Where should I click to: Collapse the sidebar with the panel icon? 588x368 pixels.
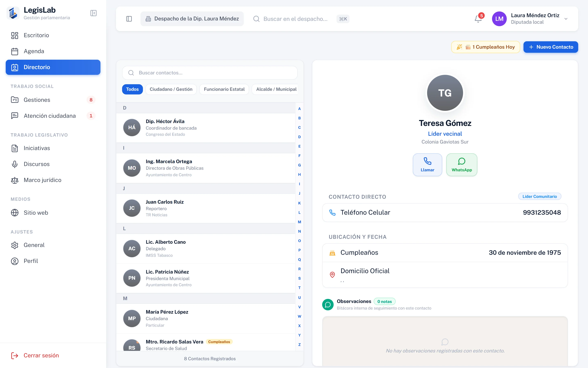93,13
